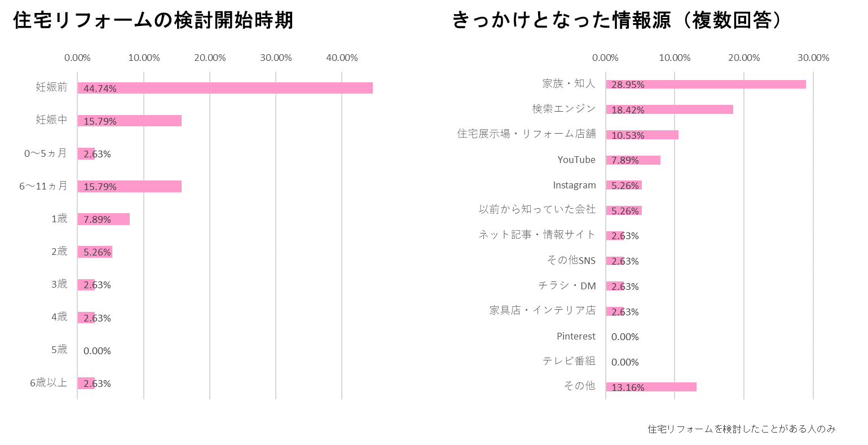Screen dimensions: 868x445
Task: Click the 30.00% axis tick in right chart
Action: click(813, 58)
